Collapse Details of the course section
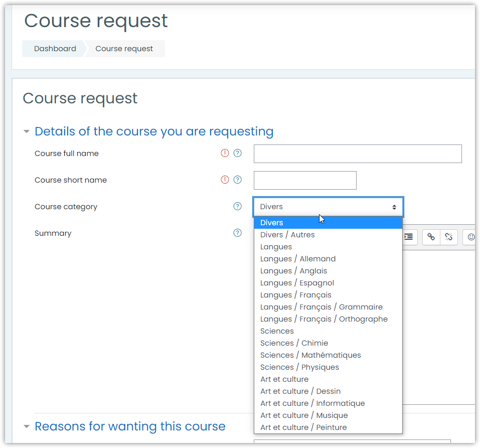480x448 pixels. click(x=27, y=131)
